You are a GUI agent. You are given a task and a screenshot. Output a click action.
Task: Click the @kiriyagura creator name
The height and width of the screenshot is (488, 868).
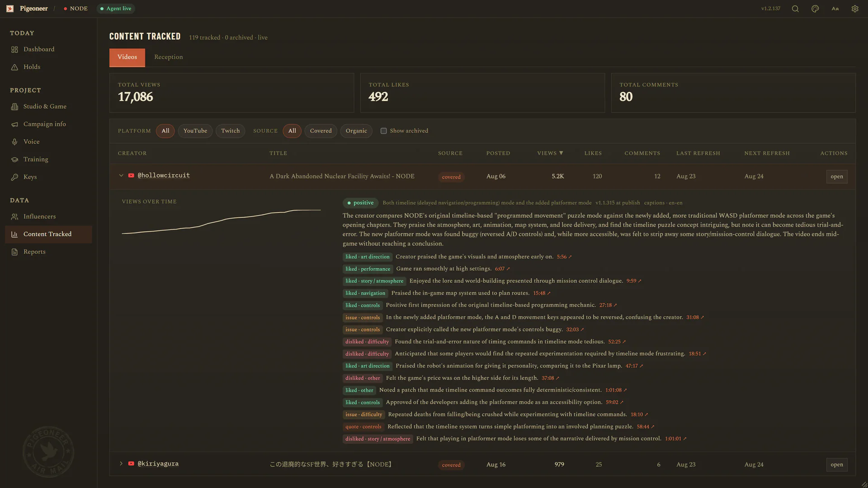click(158, 464)
